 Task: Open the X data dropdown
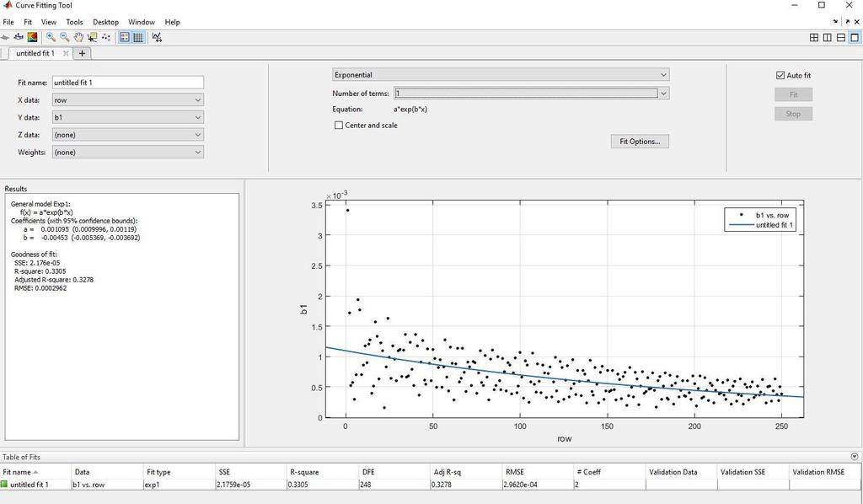point(128,100)
